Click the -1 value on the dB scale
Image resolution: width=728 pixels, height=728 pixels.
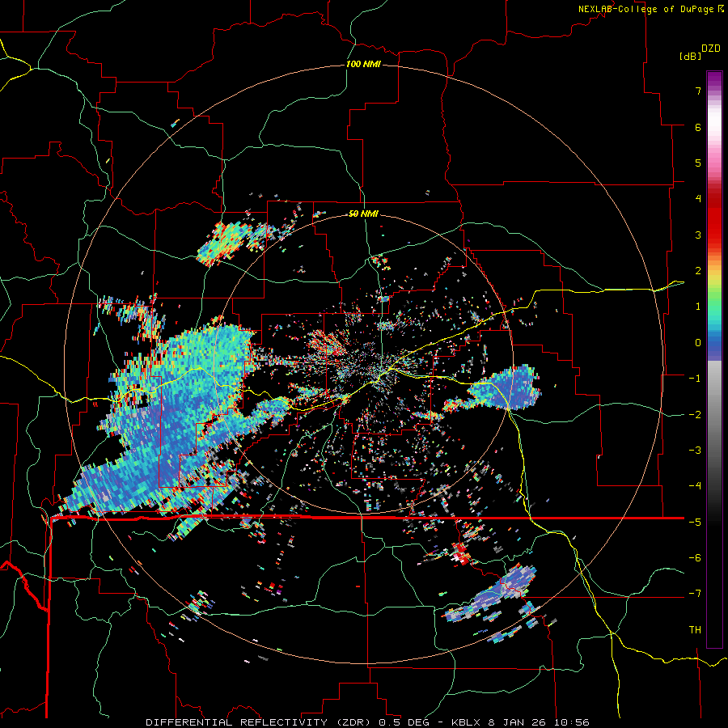695,379
